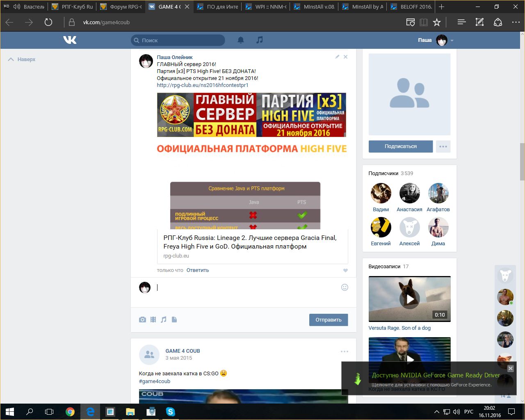The height and width of the screenshot is (420, 525).
Task: Open reading view icon in the address bar
Action: pyautogui.click(x=424, y=22)
